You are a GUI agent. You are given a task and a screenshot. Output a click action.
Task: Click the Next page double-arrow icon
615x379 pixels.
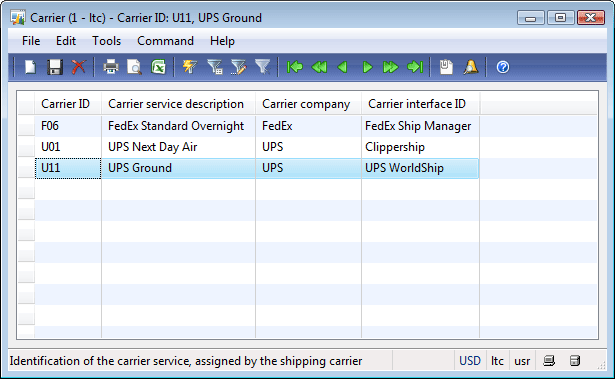point(390,67)
